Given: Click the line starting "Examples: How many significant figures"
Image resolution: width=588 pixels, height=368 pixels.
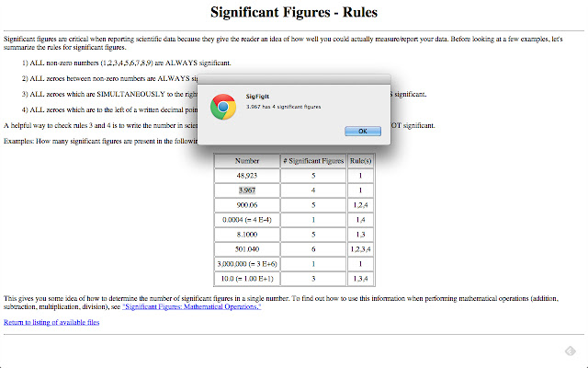Looking at the screenshot, I should click(100, 141).
